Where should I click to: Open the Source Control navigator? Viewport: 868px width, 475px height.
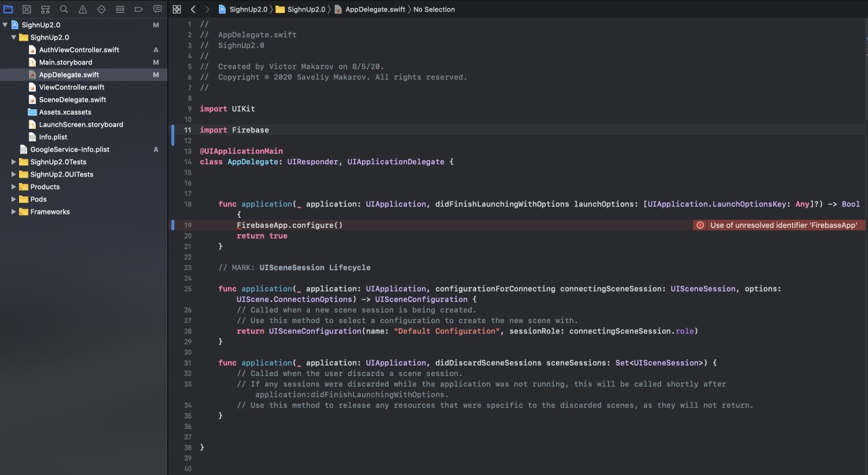[26, 9]
